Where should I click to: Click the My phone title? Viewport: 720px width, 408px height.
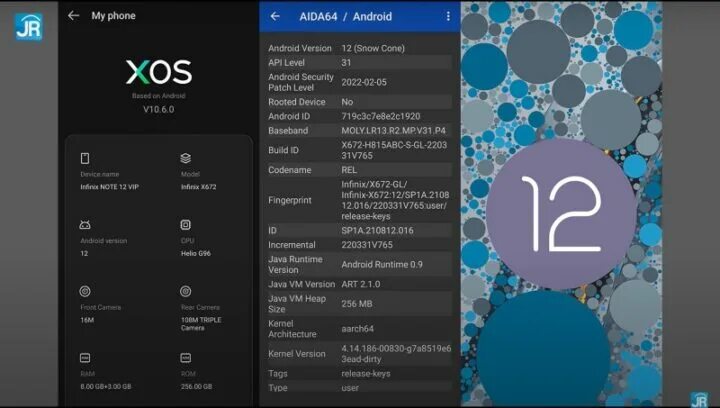(113, 16)
